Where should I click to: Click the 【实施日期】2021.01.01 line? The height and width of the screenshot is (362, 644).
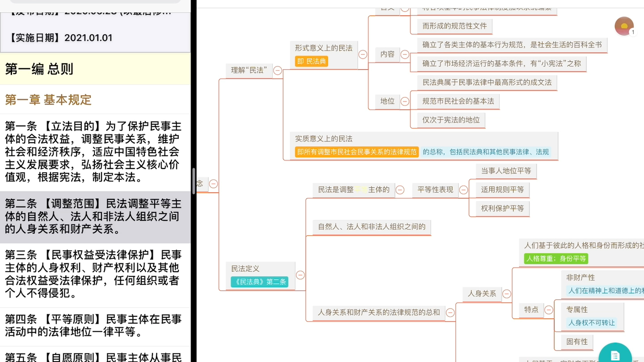(x=59, y=38)
